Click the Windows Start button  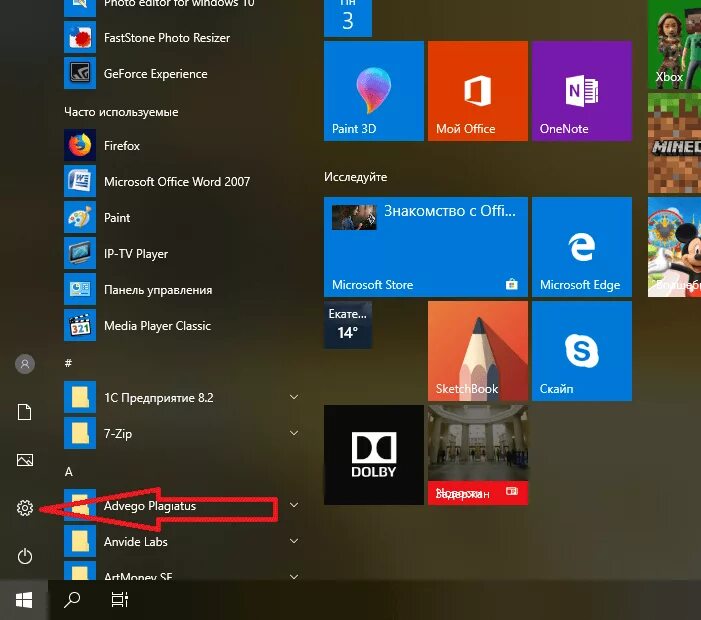(x=24, y=600)
